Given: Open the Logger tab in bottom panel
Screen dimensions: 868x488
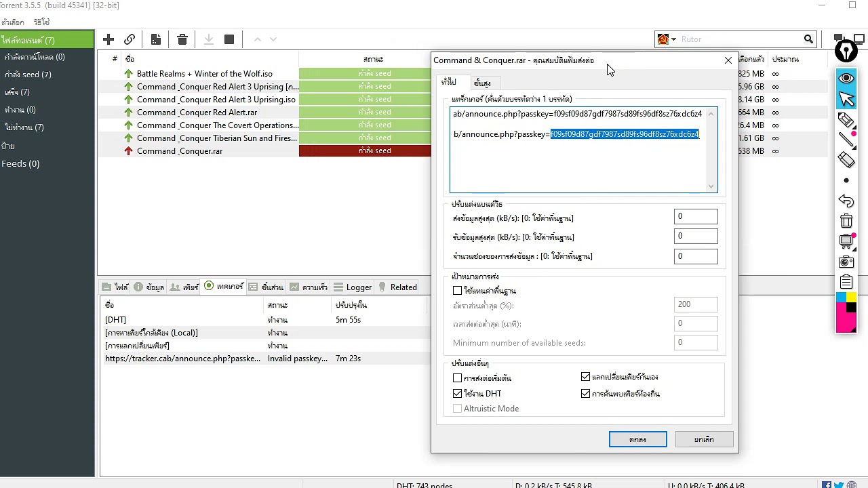Looking at the screenshot, I should [x=353, y=287].
